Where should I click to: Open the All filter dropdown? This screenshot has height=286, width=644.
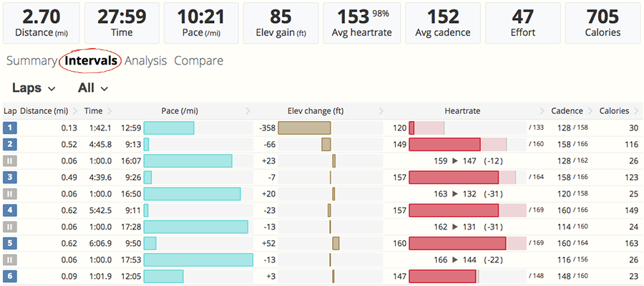(x=93, y=88)
